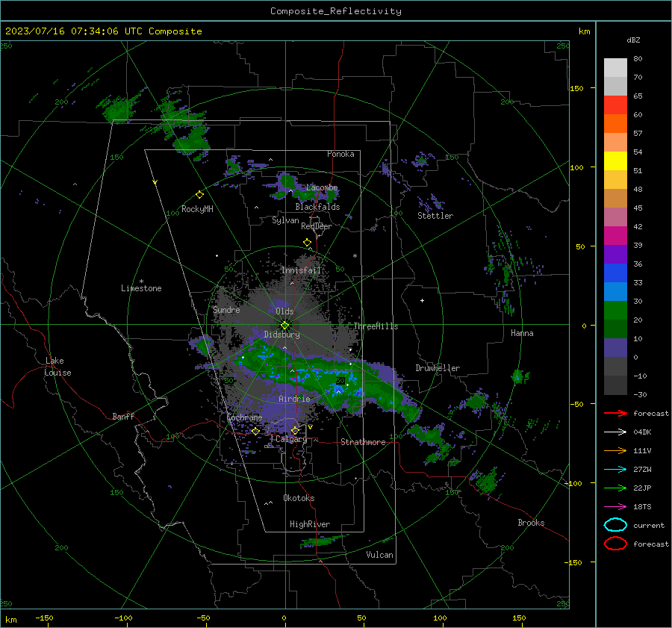Screen dimensions: 672x628
Task: Click the green 30 dBZ color swatch
Action: click(615, 310)
